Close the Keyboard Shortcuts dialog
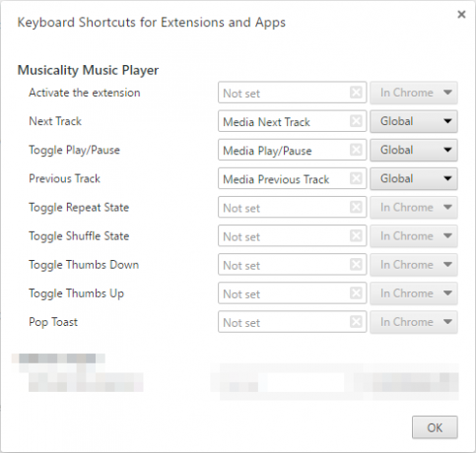 point(461,14)
